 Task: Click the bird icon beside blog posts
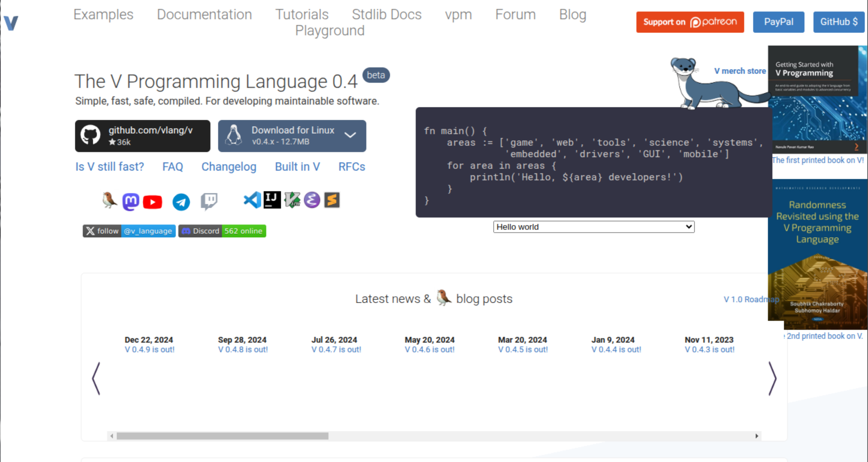pyautogui.click(x=444, y=298)
